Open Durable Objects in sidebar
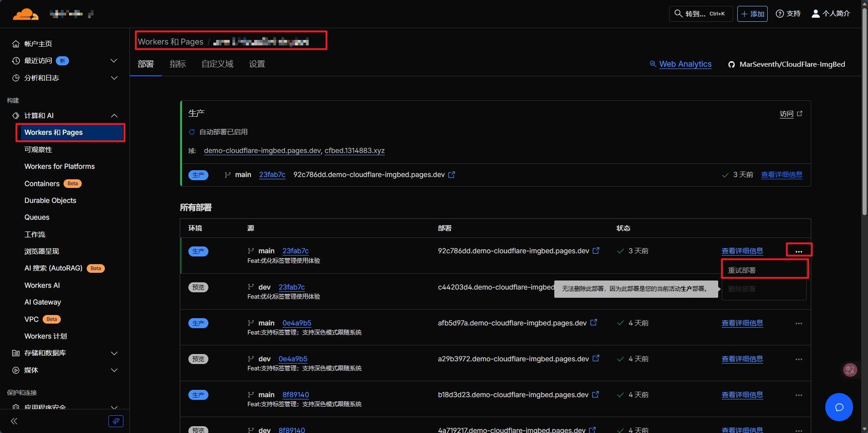Viewport: 868px width, 433px height. (x=50, y=200)
